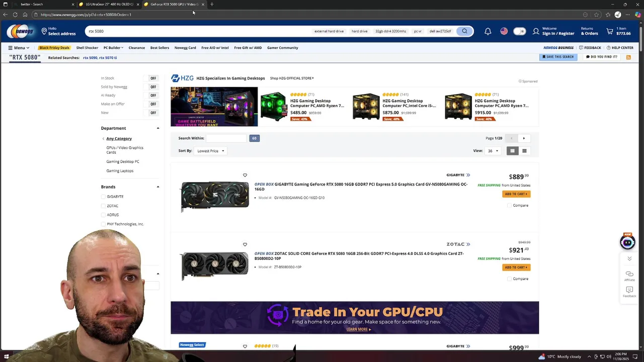Open the shopping cart showing $773.66
The width and height of the screenshot is (644, 362).
(x=618, y=31)
